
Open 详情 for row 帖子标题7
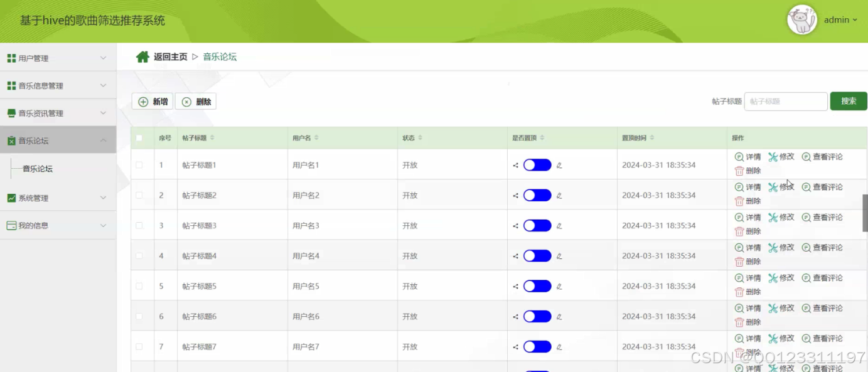coord(748,338)
